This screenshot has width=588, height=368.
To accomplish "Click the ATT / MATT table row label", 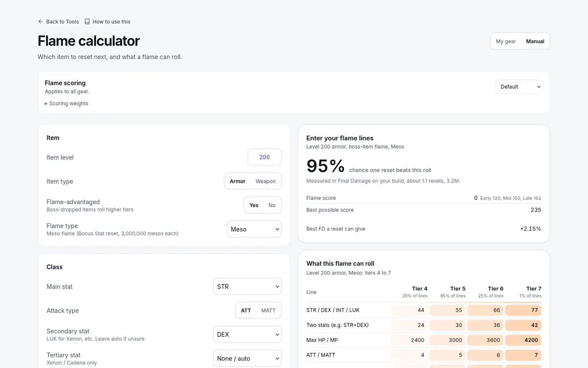I will pos(321,355).
